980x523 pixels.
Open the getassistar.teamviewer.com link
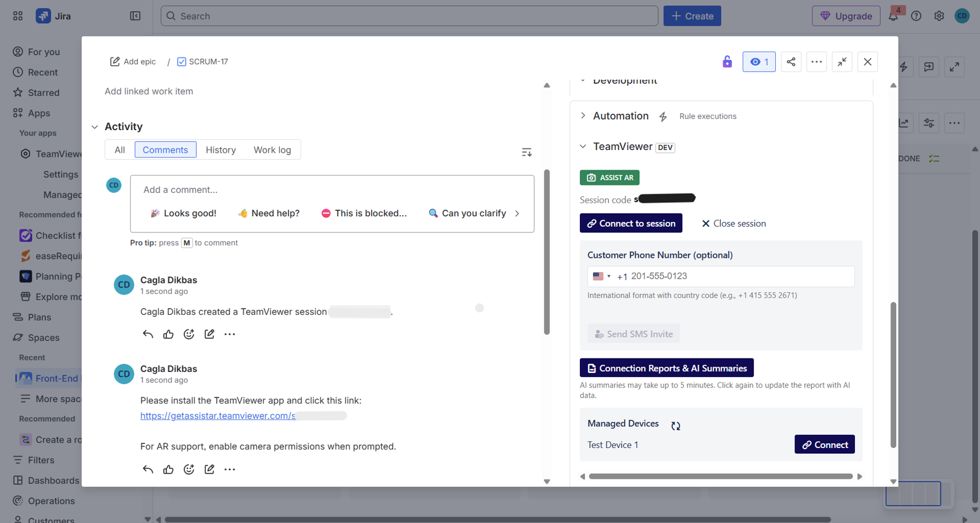(218, 415)
